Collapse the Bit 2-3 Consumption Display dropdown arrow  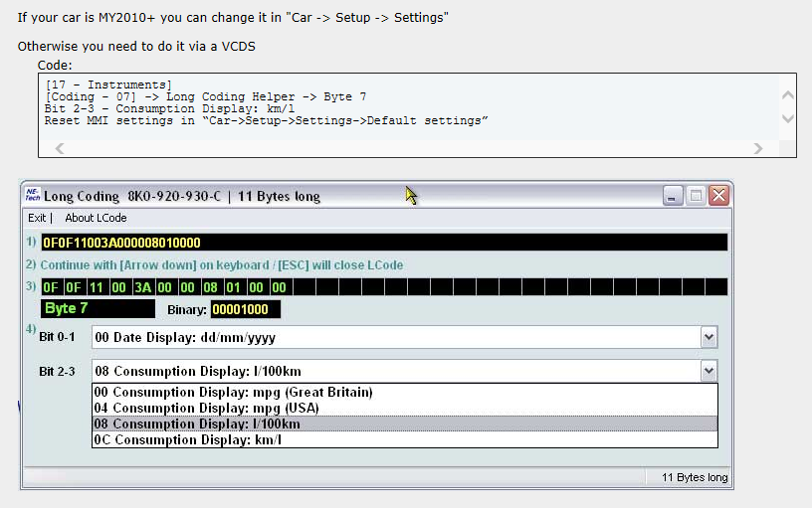pos(709,372)
